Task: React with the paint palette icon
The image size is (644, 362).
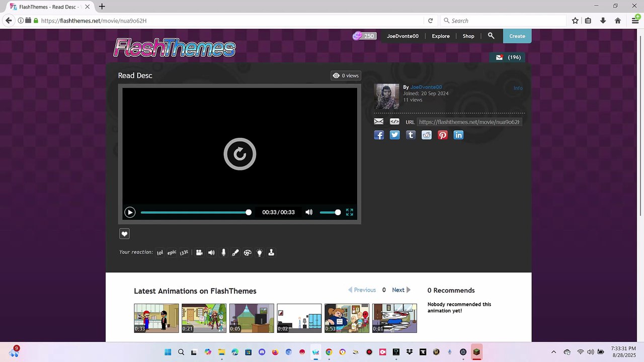Action: coord(248,252)
